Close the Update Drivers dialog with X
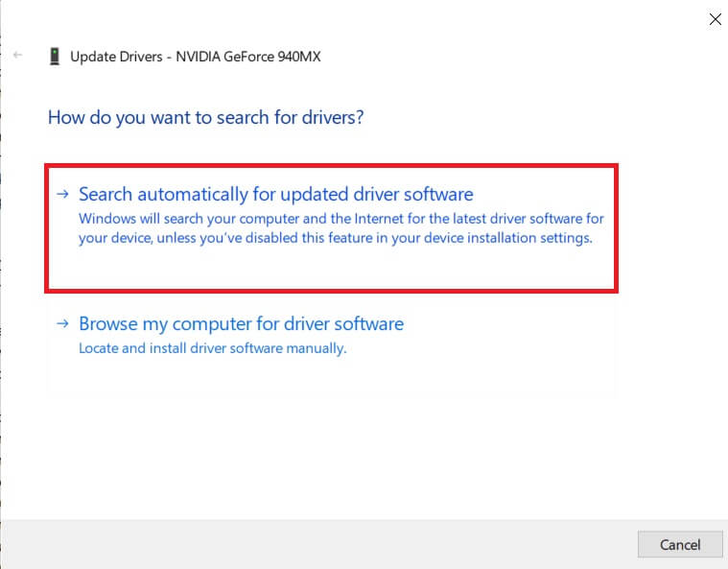Image resolution: width=728 pixels, height=569 pixels. pos(714,18)
